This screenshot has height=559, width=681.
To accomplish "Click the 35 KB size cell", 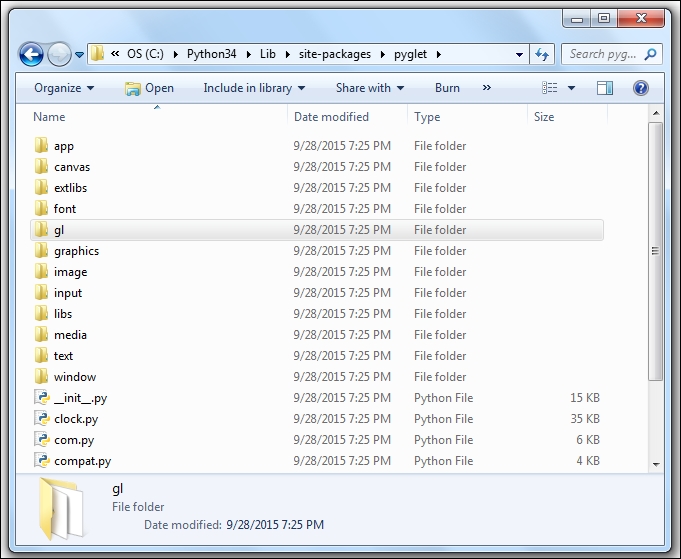I will pos(585,418).
